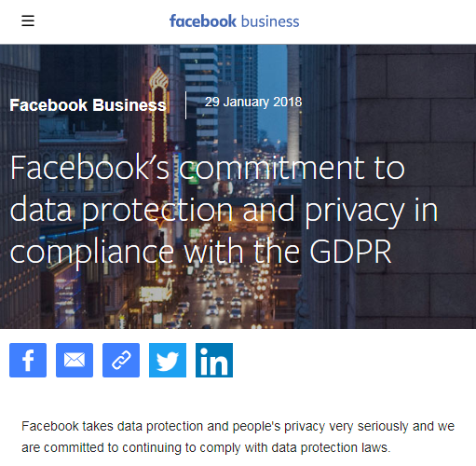Click the sentence starting 'Facebook takes data protection'
476x466 pixels.
[238, 437]
